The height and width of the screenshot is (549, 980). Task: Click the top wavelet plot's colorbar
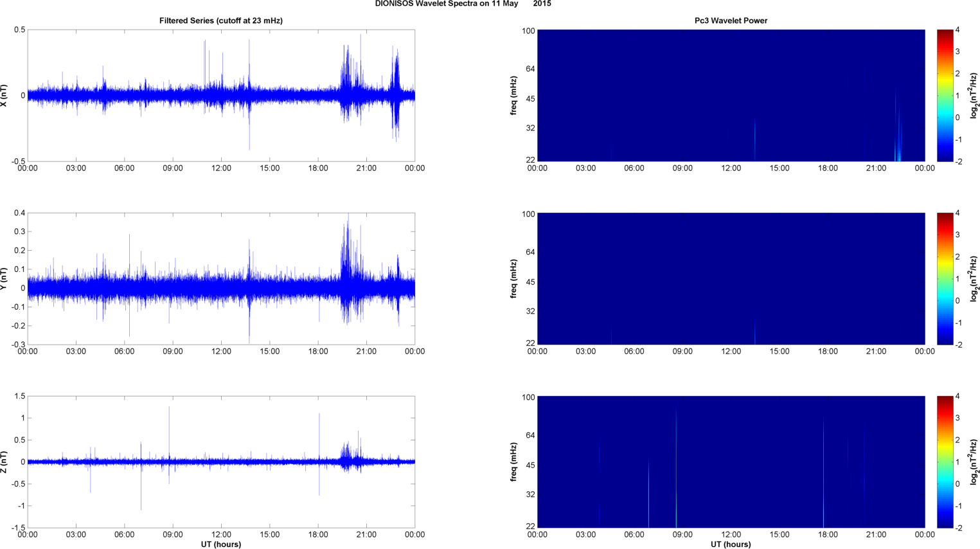click(x=945, y=95)
